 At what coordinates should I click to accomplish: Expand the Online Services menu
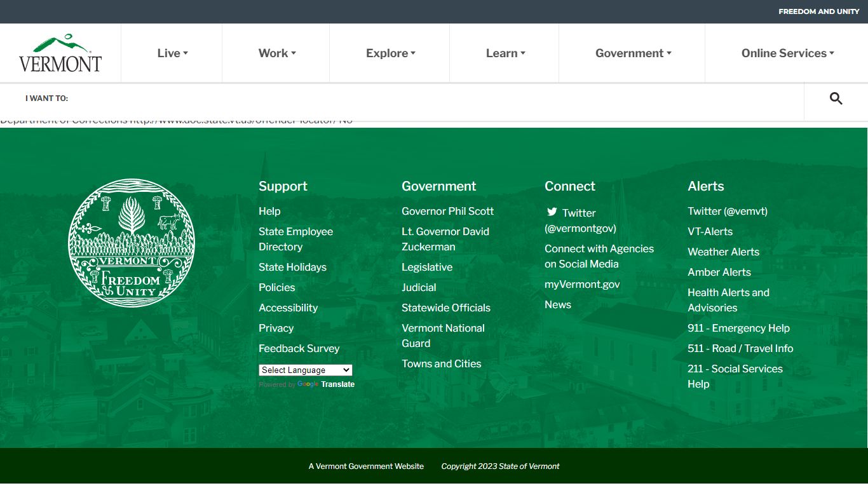tap(787, 53)
